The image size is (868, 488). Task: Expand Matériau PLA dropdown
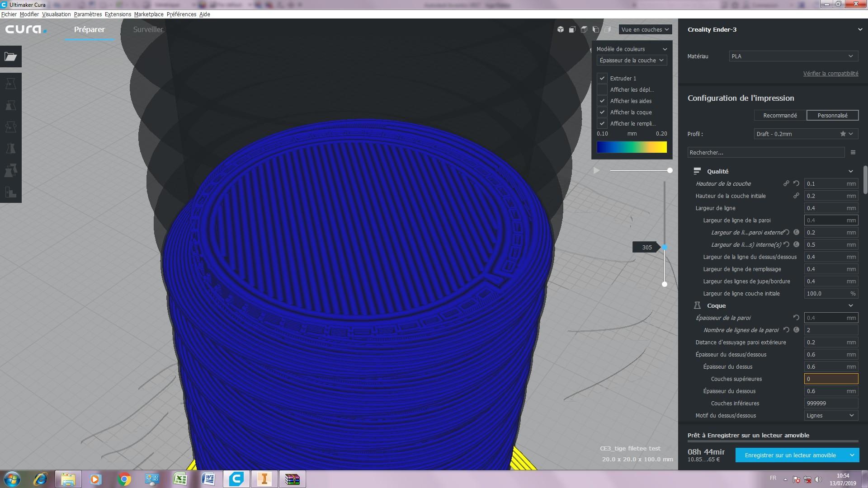tap(793, 56)
